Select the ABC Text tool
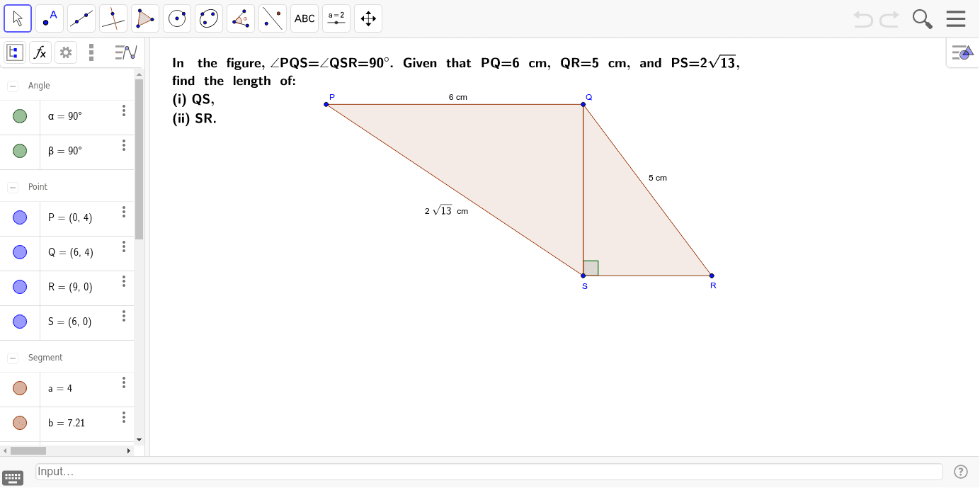 click(304, 18)
